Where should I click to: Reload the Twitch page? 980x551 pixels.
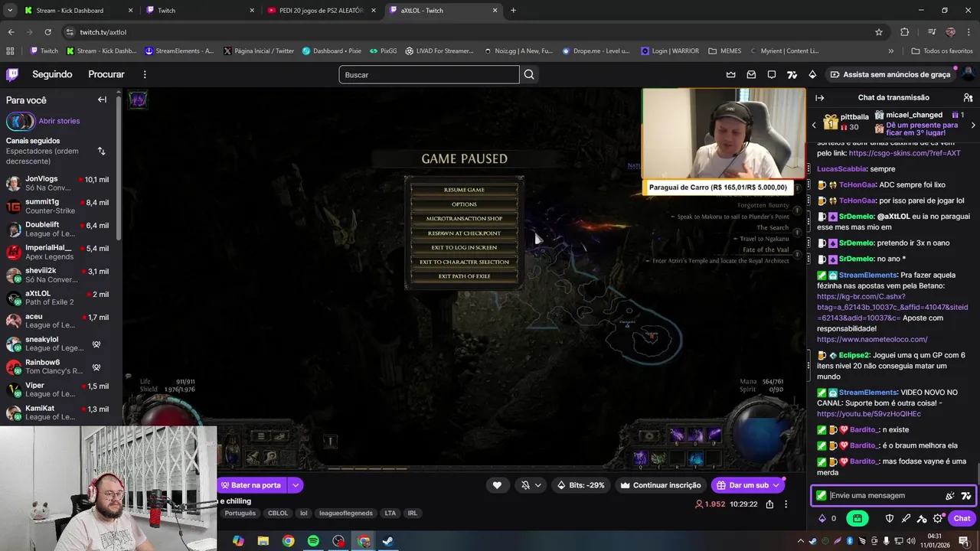tap(47, 32)
